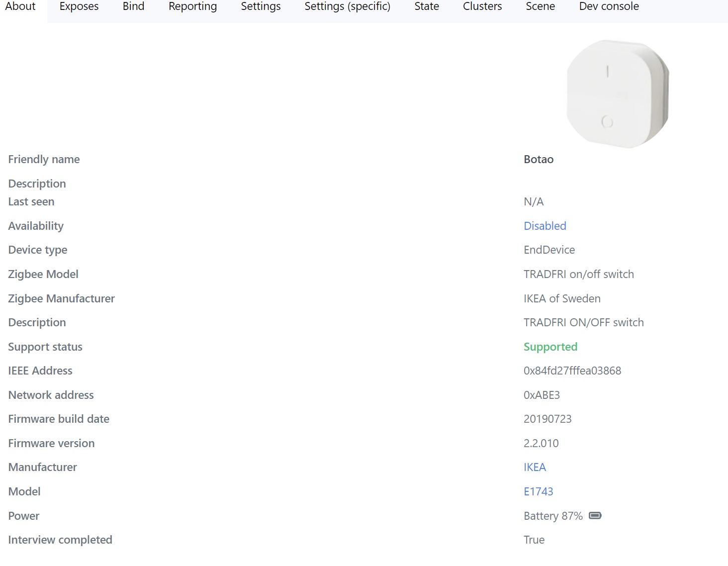Click the firmware version 2.2.010
728x566 pixels.
point(541,443)
